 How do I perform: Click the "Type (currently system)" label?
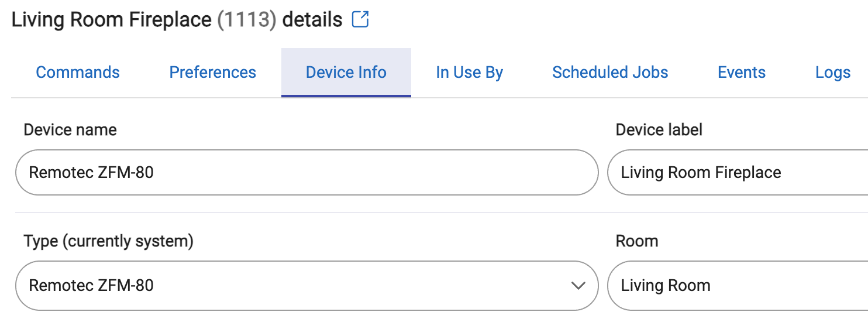[x=108, y=241]
